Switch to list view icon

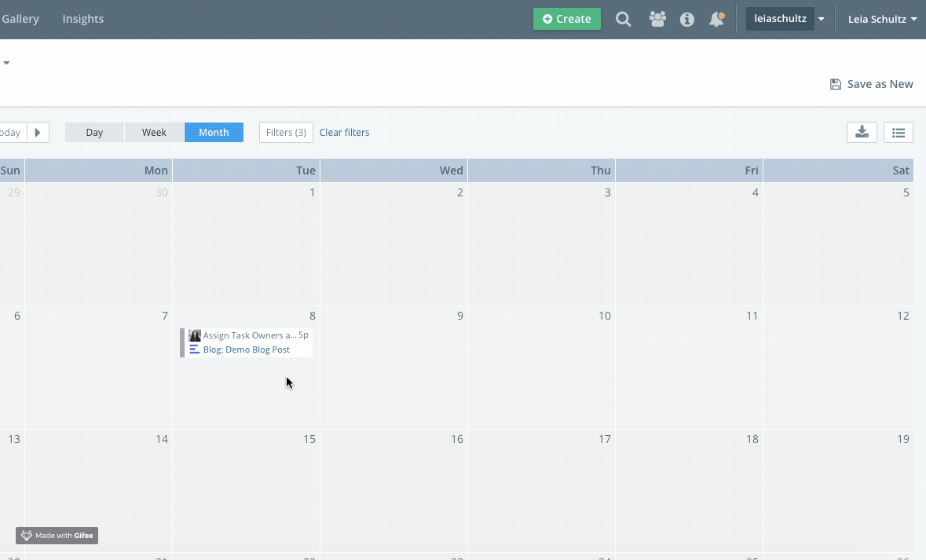point(899,132)
